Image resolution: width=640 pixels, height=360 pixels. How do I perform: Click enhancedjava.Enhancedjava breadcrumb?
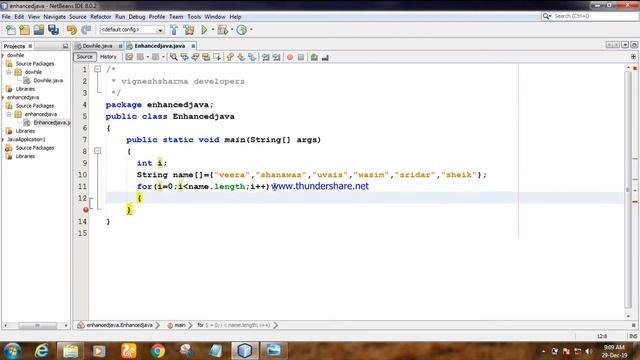[119, 325]
